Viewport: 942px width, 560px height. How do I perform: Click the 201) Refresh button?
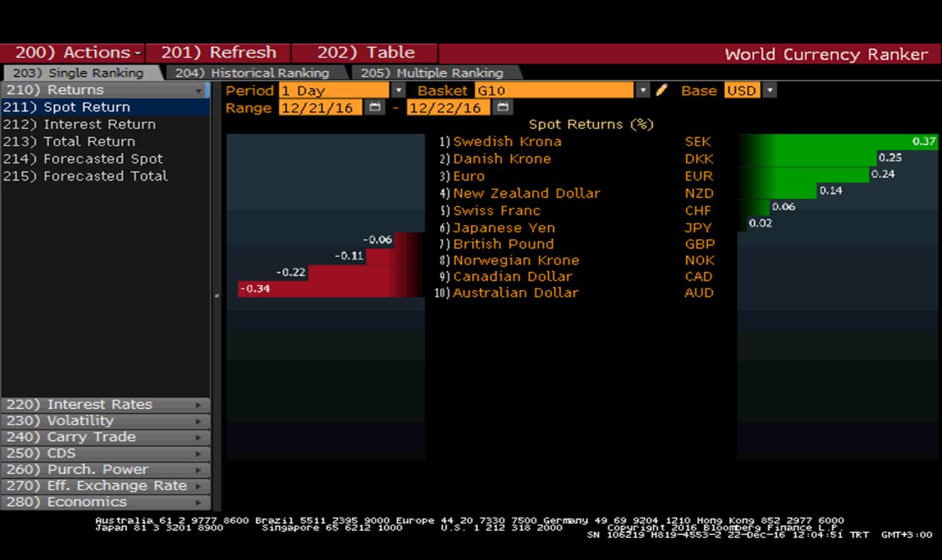point(219,53)
